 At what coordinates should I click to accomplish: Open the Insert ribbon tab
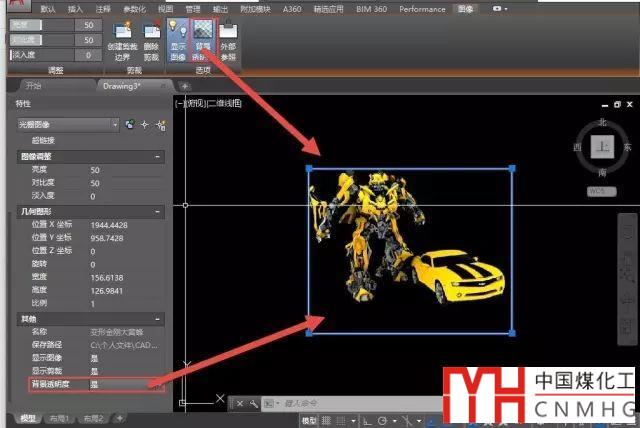tap(76, 7)
